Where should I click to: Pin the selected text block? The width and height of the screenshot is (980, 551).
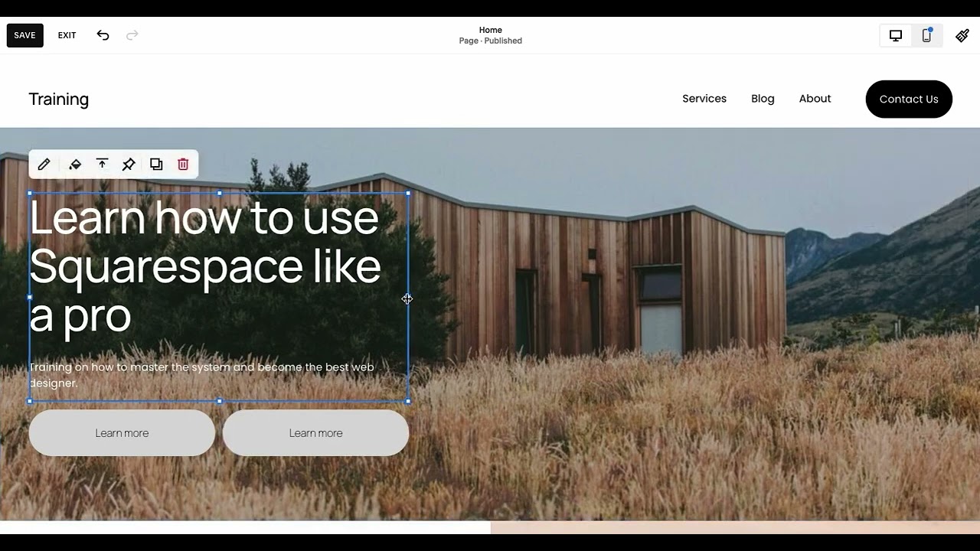tap(129, 165)
